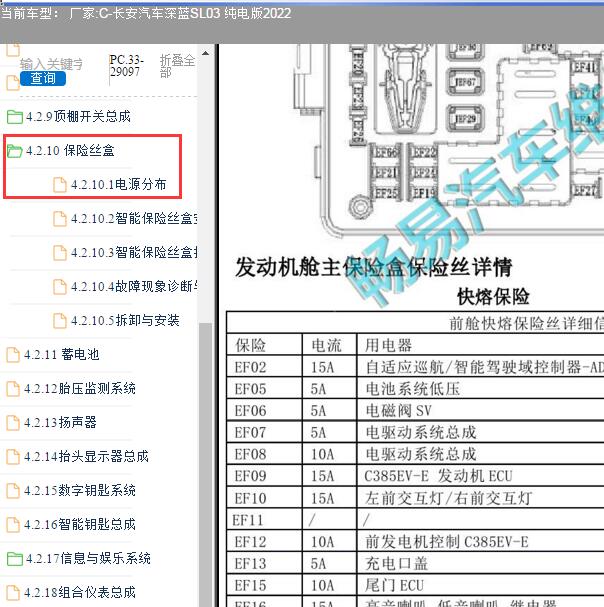Viewport: 604px width, 607px height.
Task: Open the 4.2.10.1电源分布 page
Action: click(118, 184)
